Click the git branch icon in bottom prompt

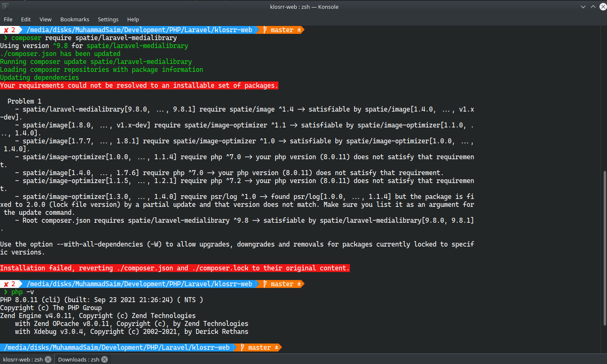click(x=242, y=347)
